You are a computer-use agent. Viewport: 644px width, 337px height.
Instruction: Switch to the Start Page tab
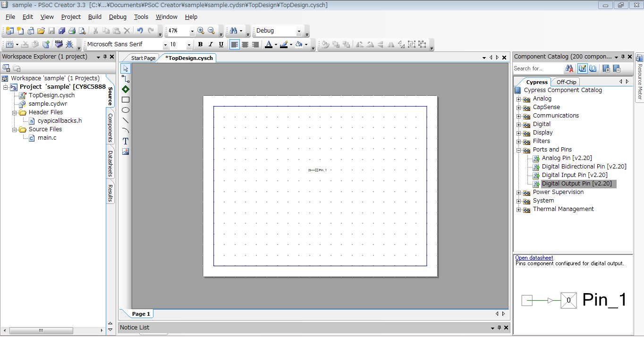[x=143, y=58]
